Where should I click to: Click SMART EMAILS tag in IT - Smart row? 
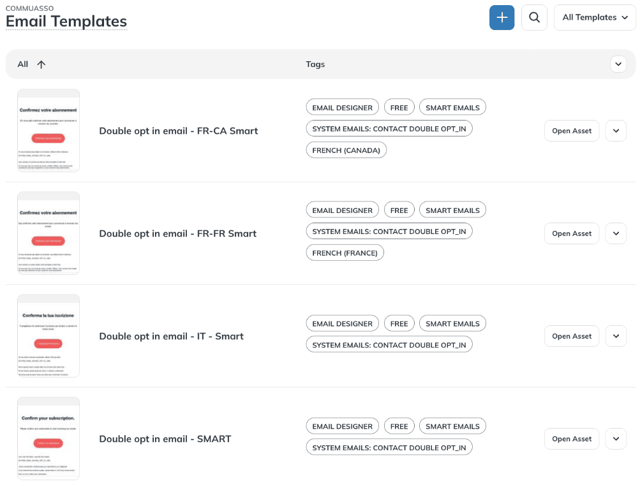(453, 324)
